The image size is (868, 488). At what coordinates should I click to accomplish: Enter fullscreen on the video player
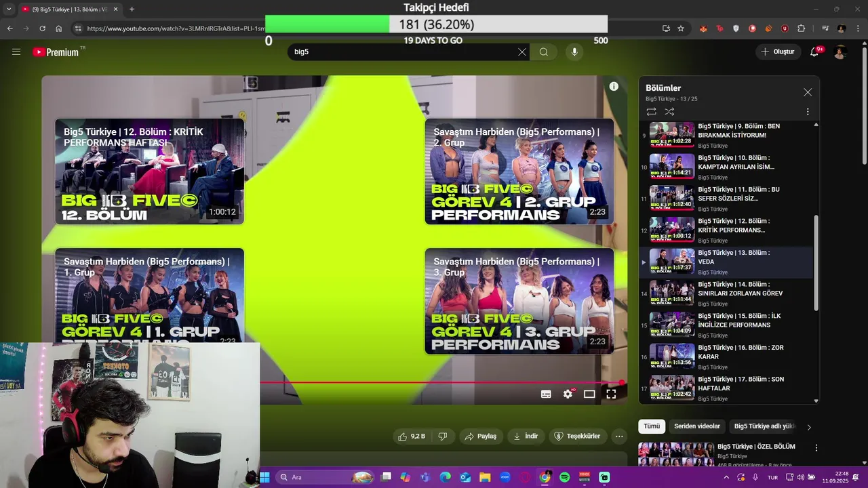(611, 394)
